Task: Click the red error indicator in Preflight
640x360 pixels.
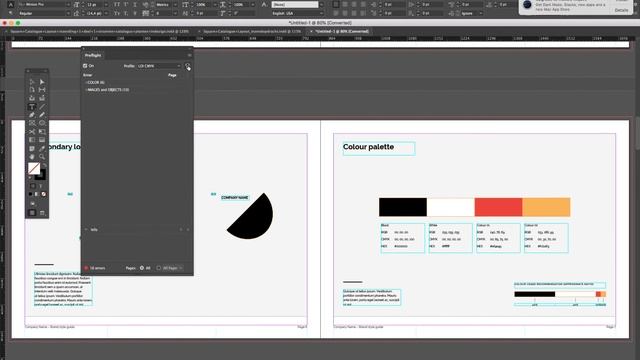Action: click(x=86, y=268)
